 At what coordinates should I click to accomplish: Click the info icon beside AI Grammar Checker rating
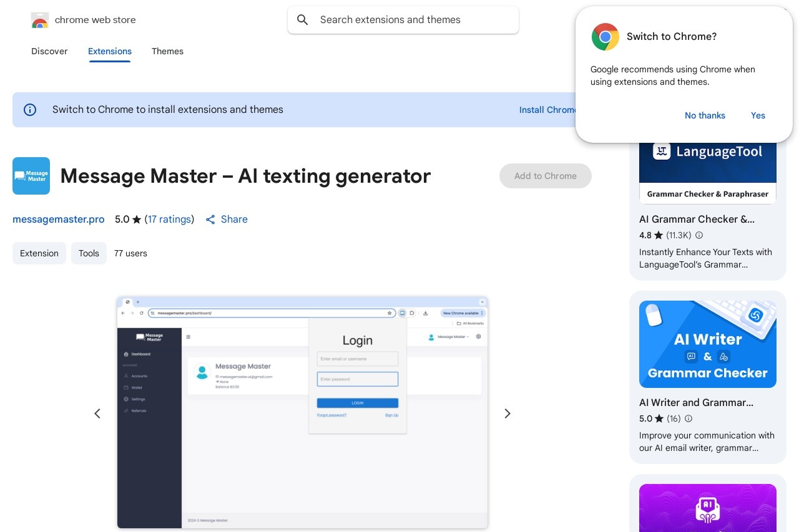click(699, 235)
